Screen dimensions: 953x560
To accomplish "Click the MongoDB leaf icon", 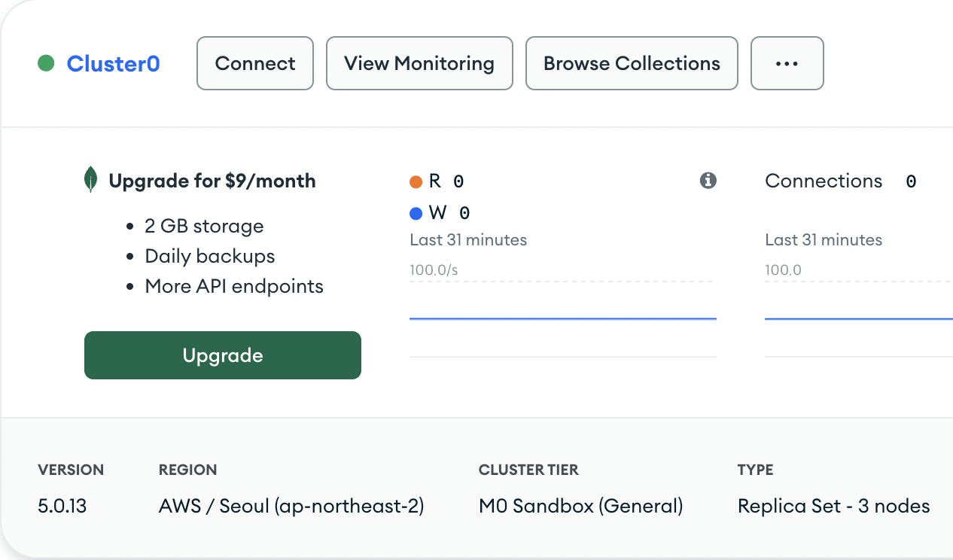I will click(x=91, y=181).
